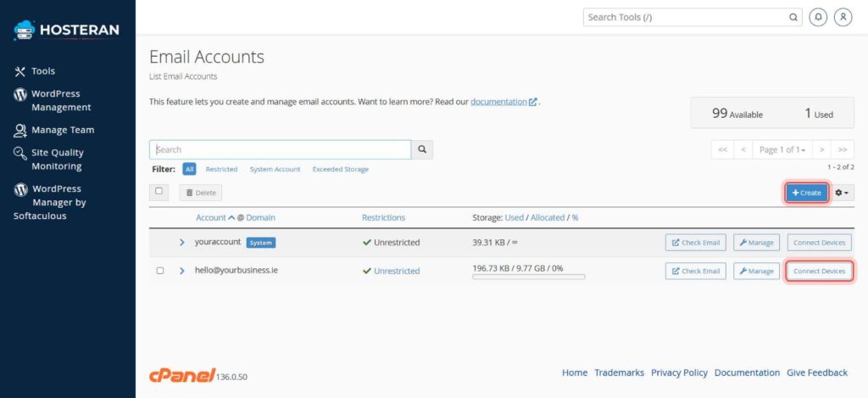
Task: Open WordPress Manager by Softaculous
Action: (x=50, y=202)
